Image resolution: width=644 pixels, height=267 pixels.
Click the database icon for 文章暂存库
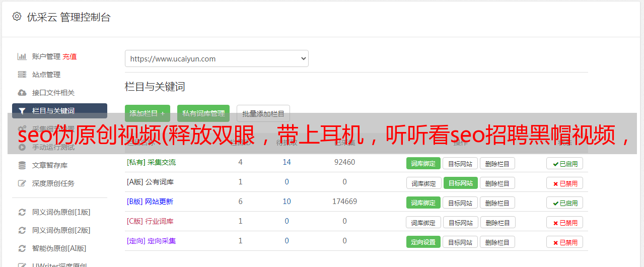(22, 165)
